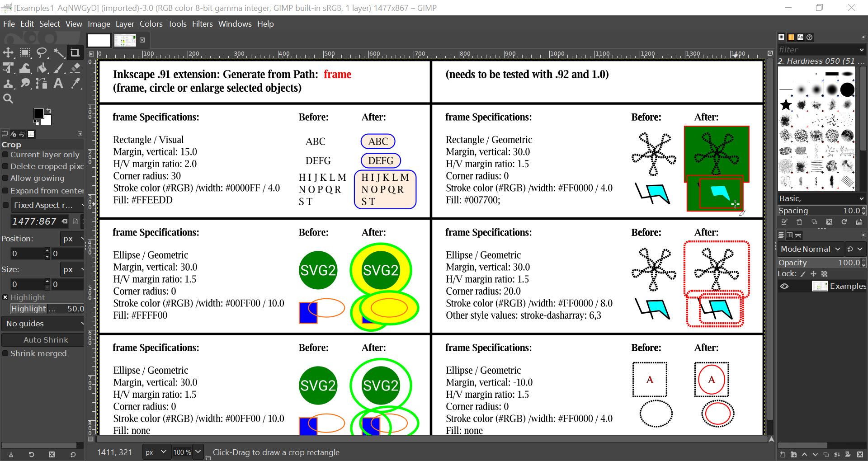Screen dimensions: 868x461
Task: Open the Size unit px dropdown
Action: (73, 269)
